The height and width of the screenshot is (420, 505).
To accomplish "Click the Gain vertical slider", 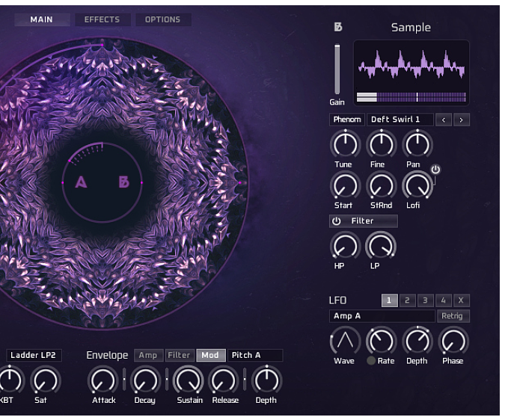I will pos(337,70).
